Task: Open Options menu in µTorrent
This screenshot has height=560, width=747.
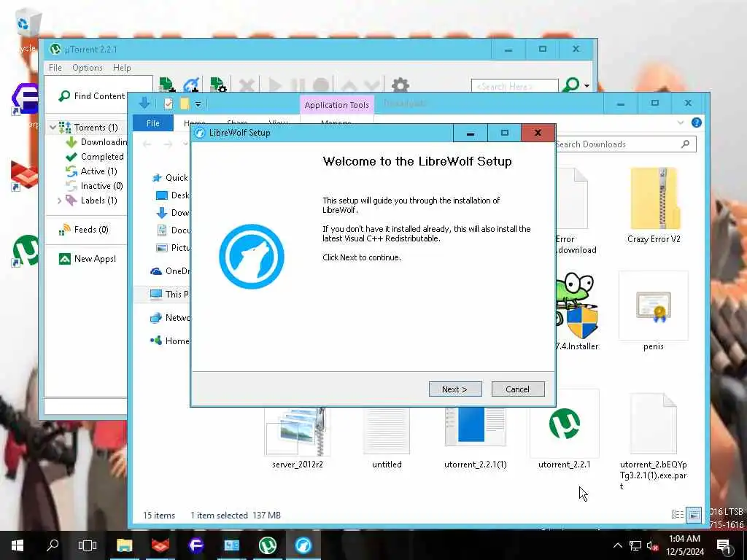Action: pos(88,68)
